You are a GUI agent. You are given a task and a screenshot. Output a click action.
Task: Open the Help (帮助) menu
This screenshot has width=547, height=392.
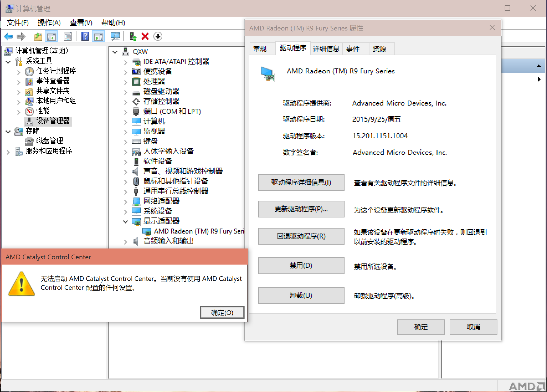point(113,23)
